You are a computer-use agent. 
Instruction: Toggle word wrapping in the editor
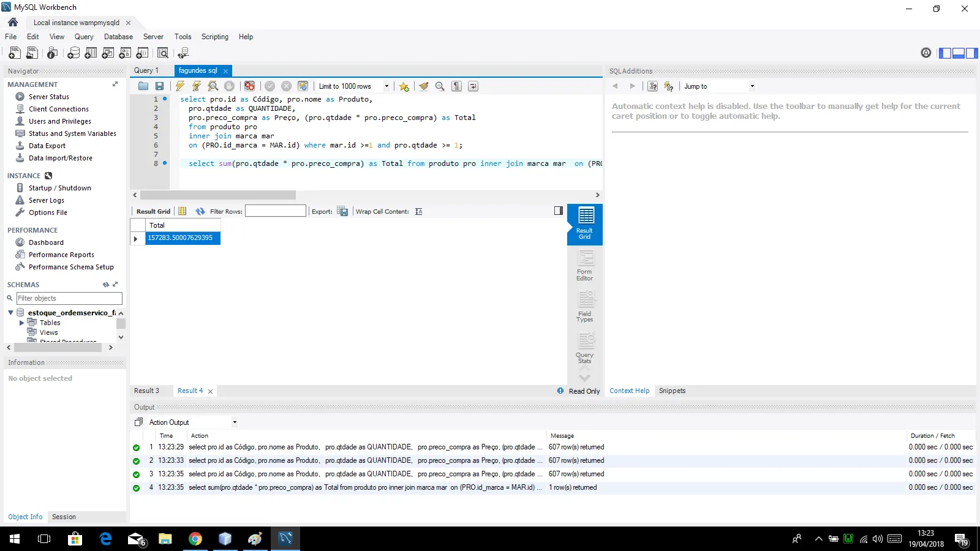tap(473, 86)
